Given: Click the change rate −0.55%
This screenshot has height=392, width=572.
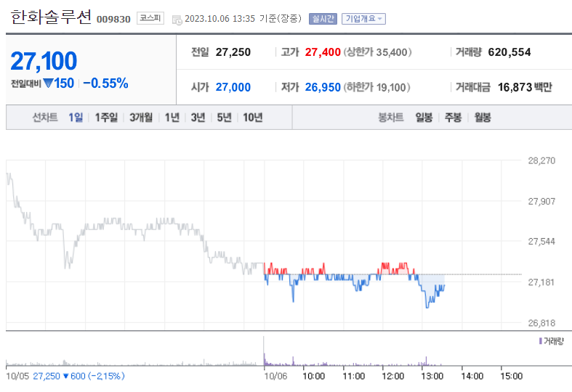Looking at the screenshot, I should [105, 83].
